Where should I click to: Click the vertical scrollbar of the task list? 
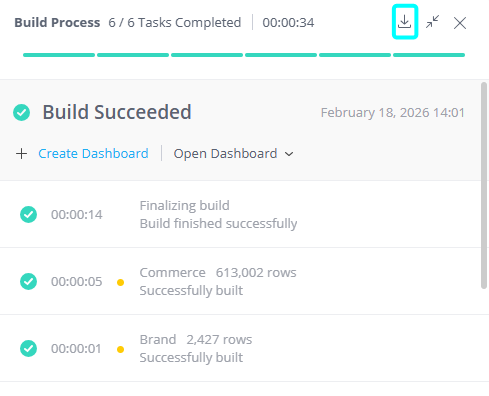[x=484, y=185]
